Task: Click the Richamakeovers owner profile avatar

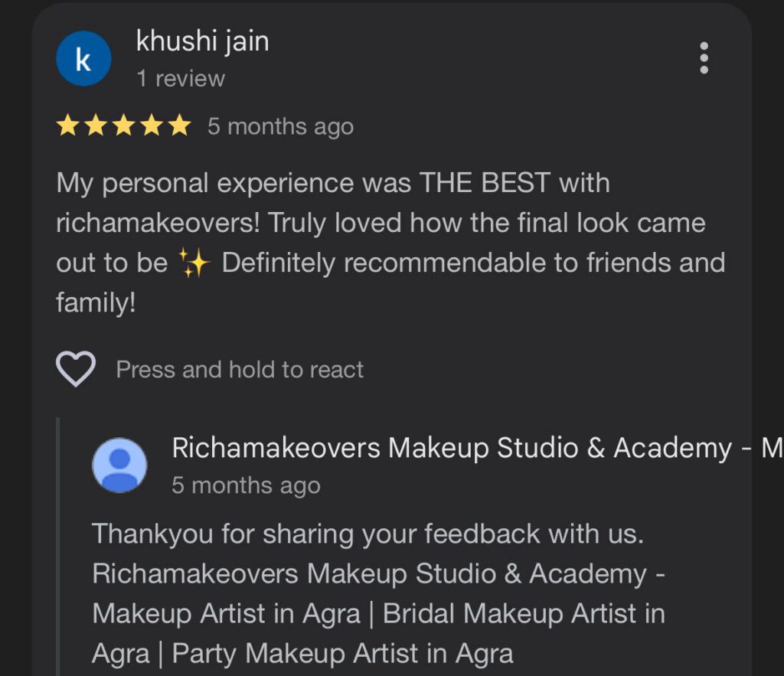Action: 119,465
